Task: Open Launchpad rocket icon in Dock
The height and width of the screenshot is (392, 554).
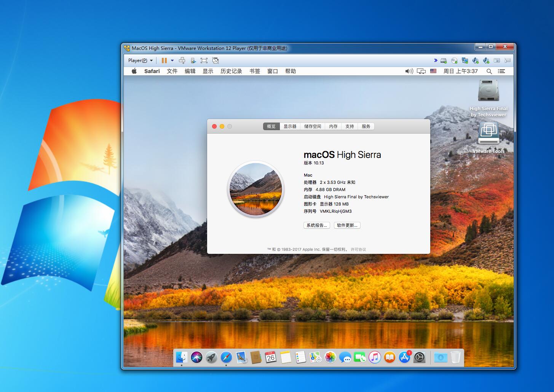Action: 211,357
